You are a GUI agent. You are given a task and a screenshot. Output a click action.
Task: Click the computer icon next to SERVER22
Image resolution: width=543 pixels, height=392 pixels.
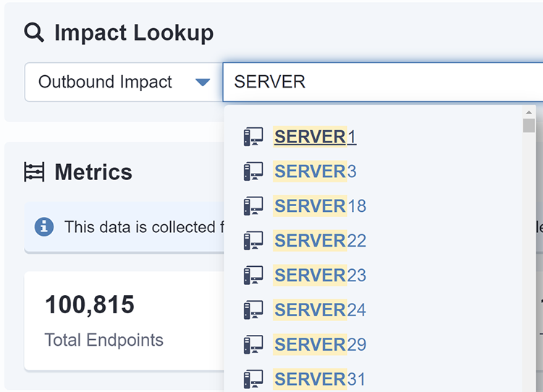point(253,240)
